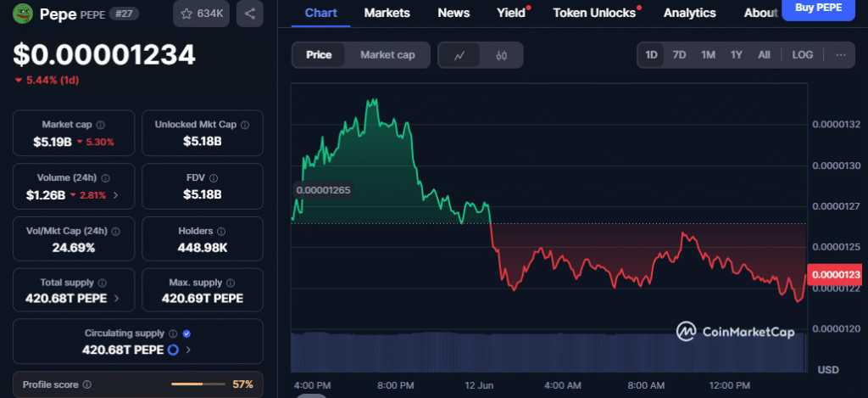This screenshot has height=398, width=868.
Task: Set chart range to All
Action: coord(764,55)
